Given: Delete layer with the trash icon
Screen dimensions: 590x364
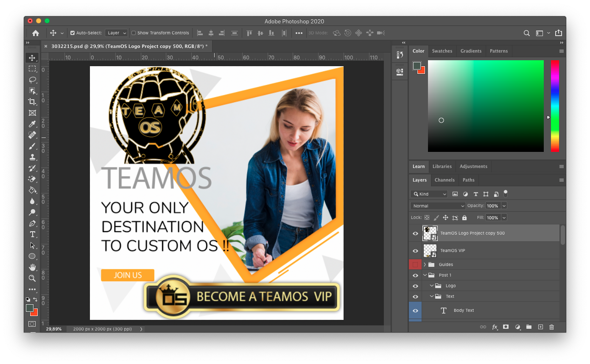Looking at the screenshot, I should pyautogui.click(x=551, y=327).
